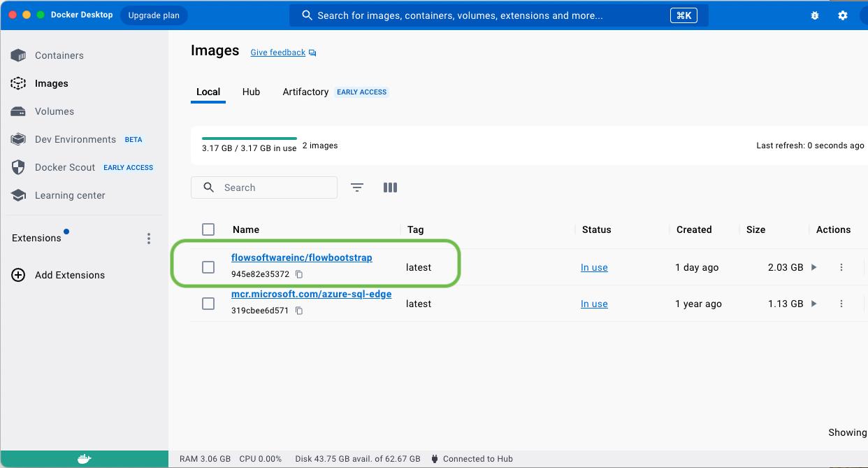Image resolution: width=868 pixels, height=468 pixels.
Task: Click the top global search bar
Action: [499, 15]
